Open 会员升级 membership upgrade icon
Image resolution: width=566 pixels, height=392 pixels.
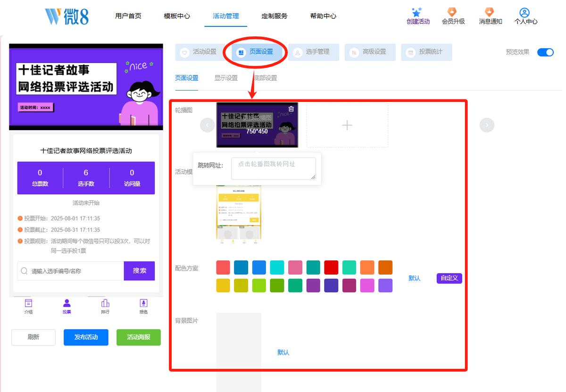click(452, 12)
